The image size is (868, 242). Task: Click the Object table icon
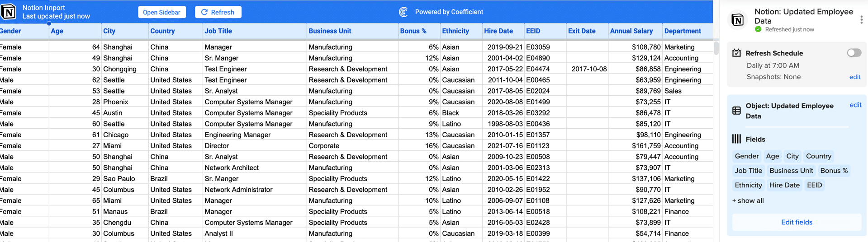point(737,111)
